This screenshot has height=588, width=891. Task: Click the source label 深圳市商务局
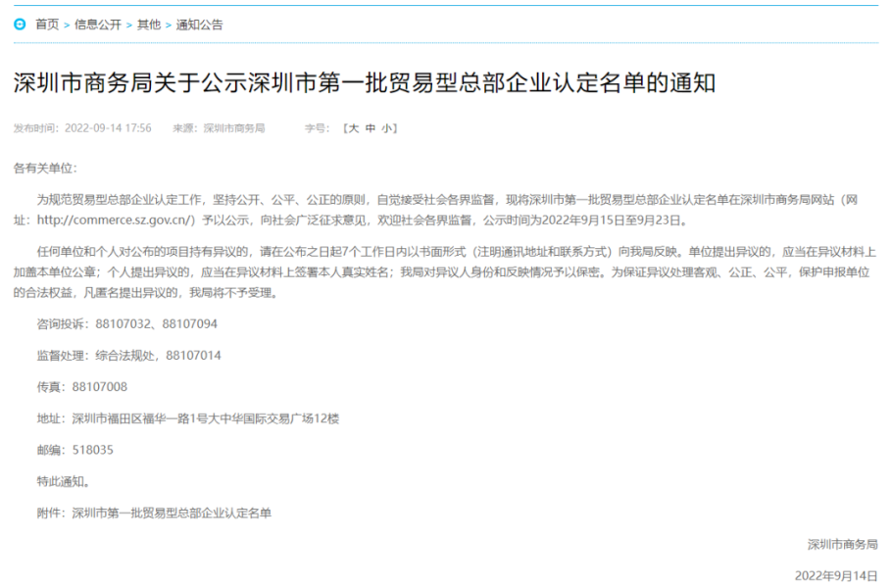[234, 128]
